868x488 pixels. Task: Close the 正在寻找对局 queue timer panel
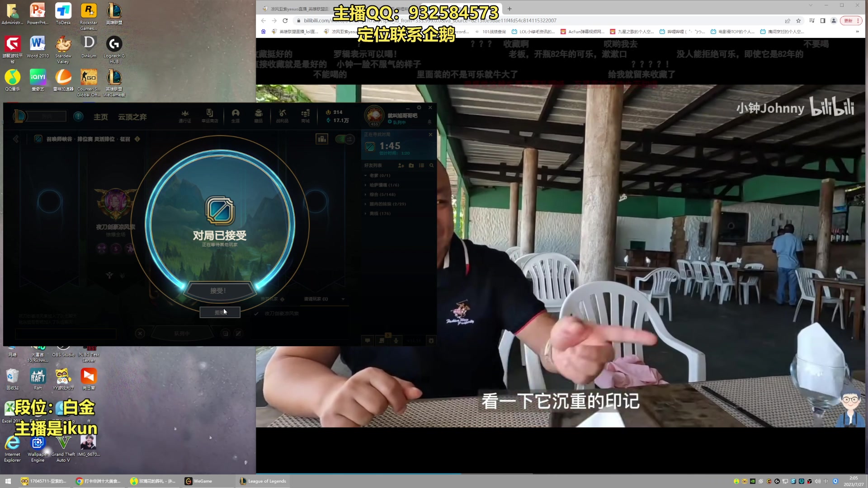pos(430,135)
